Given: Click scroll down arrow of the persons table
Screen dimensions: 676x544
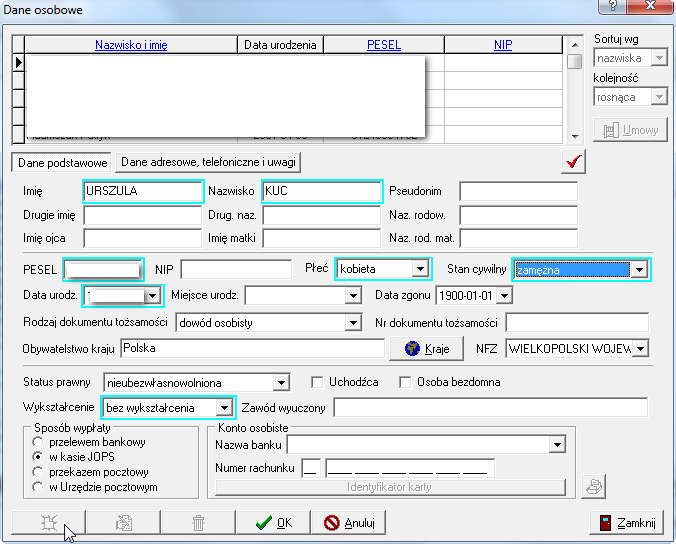Looking at the screenshot, I should (x=575, y=136).
